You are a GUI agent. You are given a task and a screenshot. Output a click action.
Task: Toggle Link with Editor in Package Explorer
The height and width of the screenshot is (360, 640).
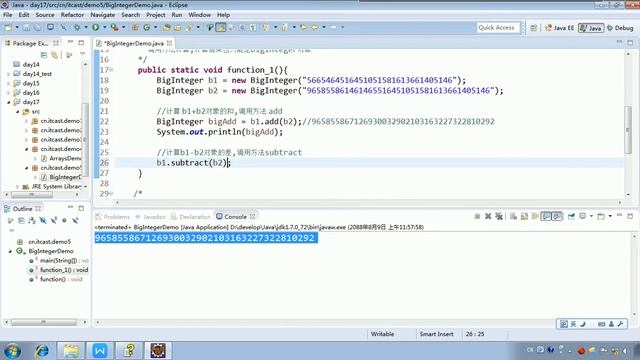pos(54,55)
